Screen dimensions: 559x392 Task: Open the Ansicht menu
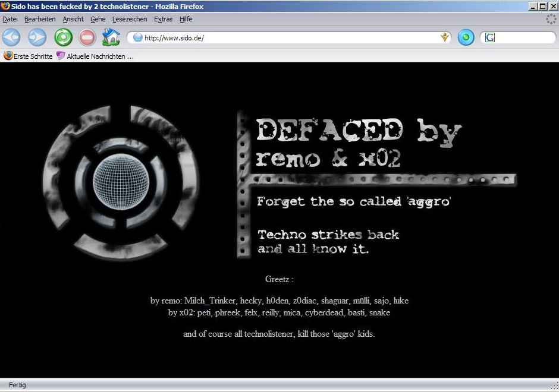pos(73,19)
